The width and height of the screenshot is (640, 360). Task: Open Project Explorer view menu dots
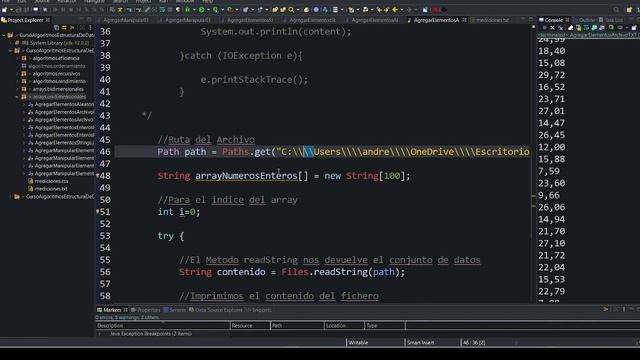tap(90, 28)
